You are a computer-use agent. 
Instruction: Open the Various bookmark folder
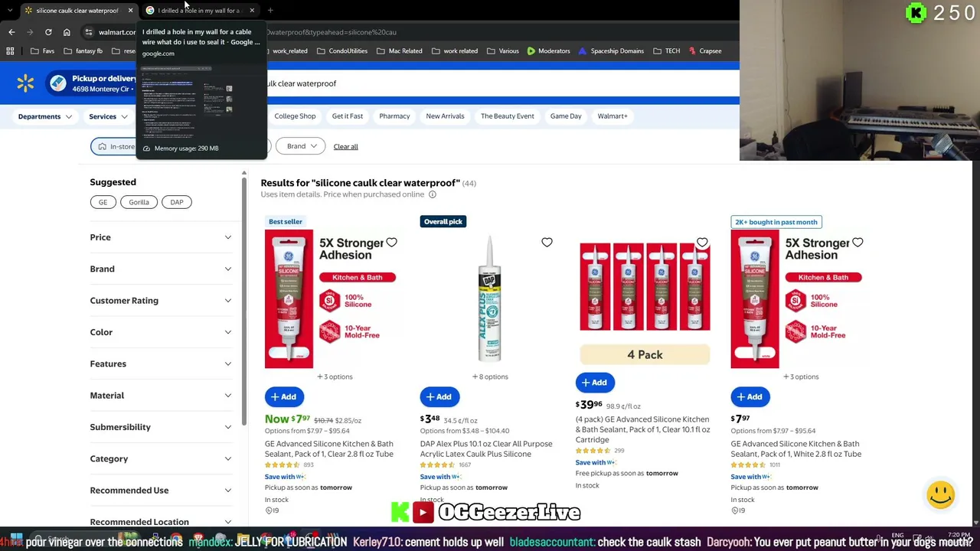point(502,51)
